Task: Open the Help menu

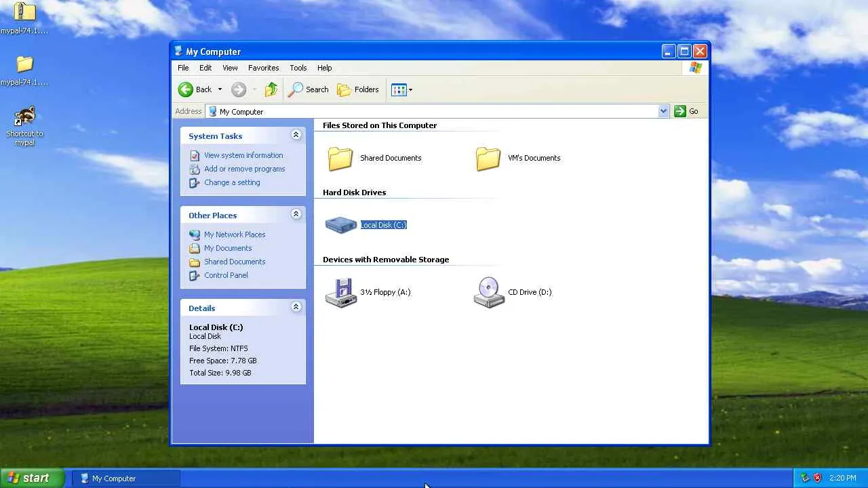Action: pos(324,68)
